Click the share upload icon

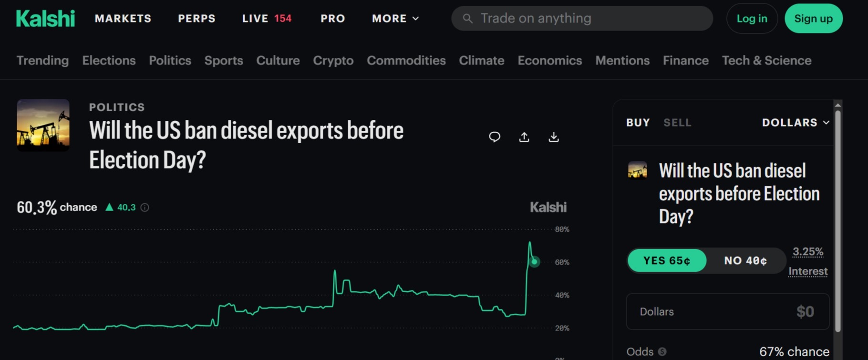click(x=524, y=137)
